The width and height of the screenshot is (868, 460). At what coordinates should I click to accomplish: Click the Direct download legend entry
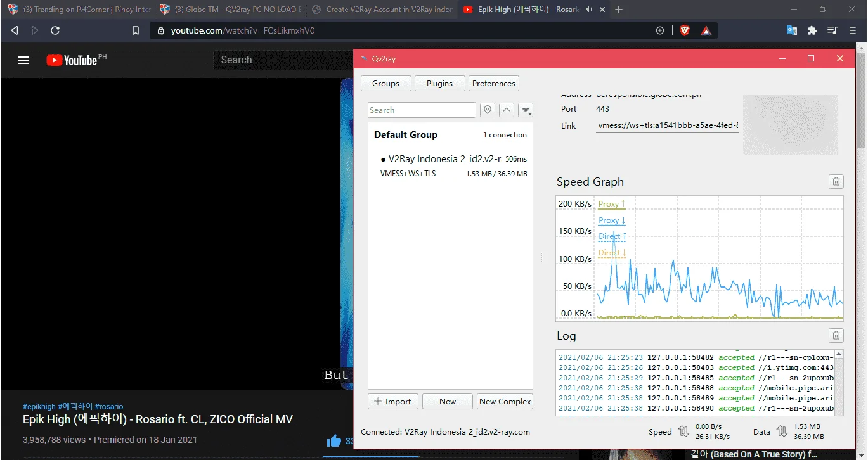[612, 253]
